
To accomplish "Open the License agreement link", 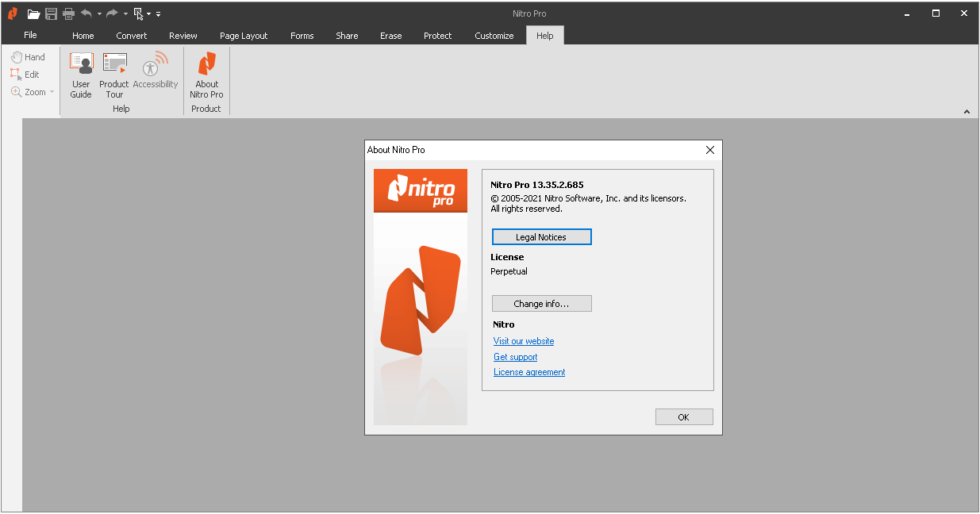I will 529,372.
